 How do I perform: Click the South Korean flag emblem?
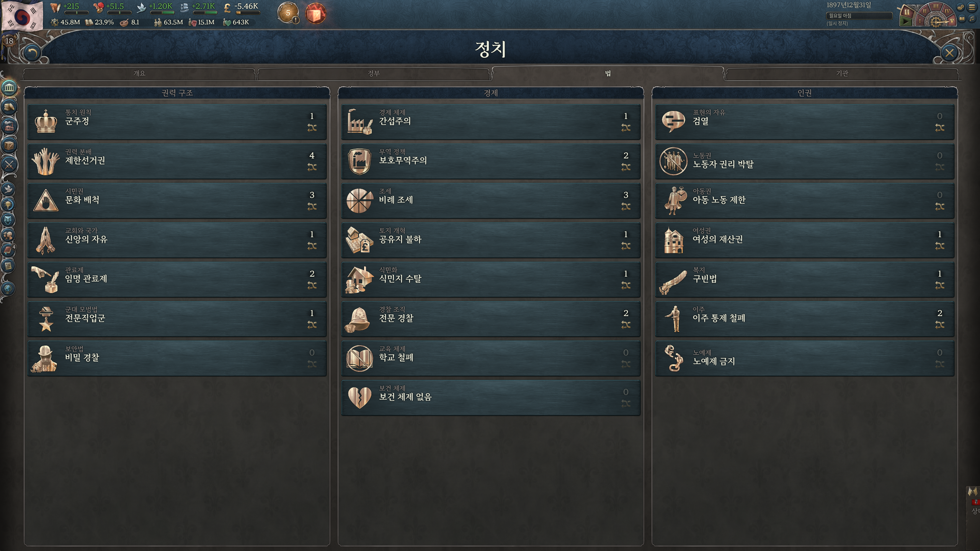point(23,16)
